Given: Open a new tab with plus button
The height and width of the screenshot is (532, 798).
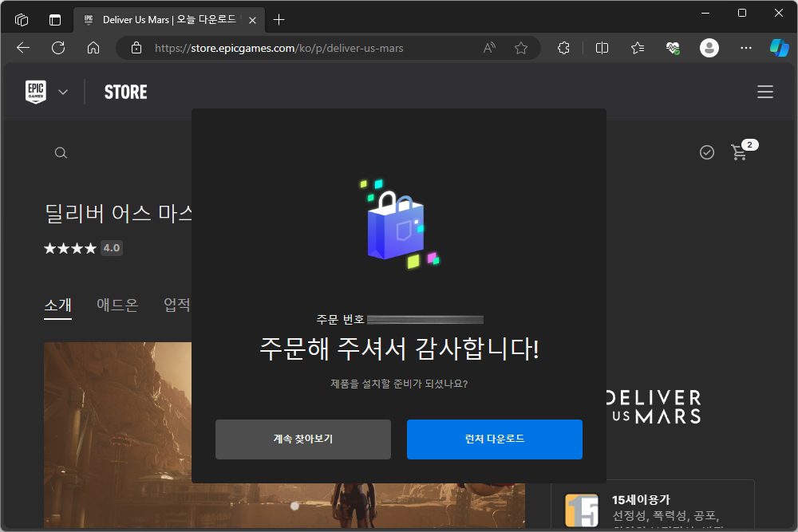Looking at the screenshot, I should click(279, 20).
